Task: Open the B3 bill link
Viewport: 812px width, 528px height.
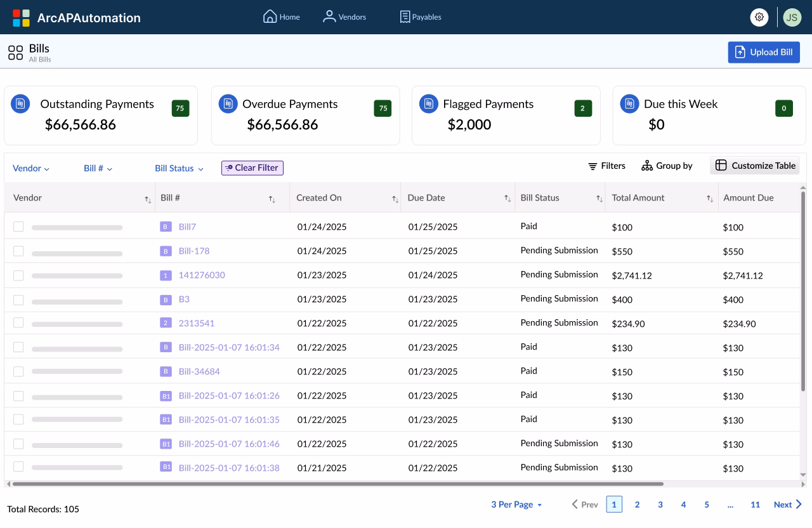Action: tap(184, 299)
